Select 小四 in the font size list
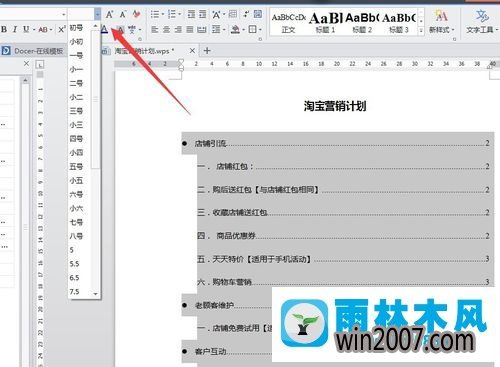 point(76,153)
